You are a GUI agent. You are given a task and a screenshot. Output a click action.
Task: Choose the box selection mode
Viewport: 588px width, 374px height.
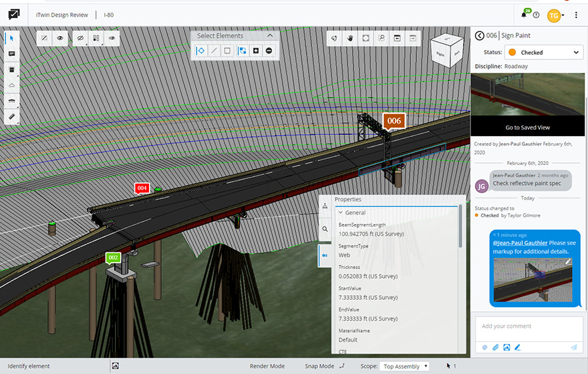(x=227, y=51)
